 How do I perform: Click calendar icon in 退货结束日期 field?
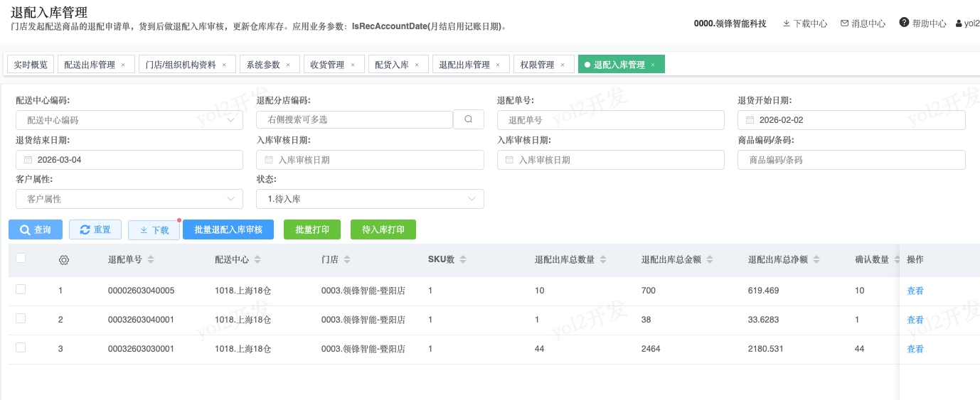coord(28,160)
